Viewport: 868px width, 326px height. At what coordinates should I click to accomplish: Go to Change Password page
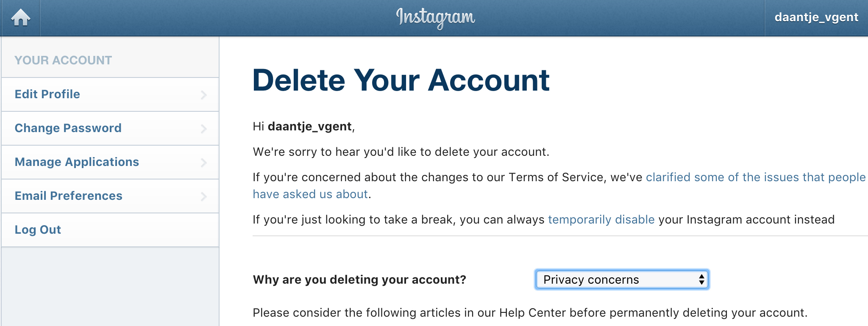click(68, 128)
